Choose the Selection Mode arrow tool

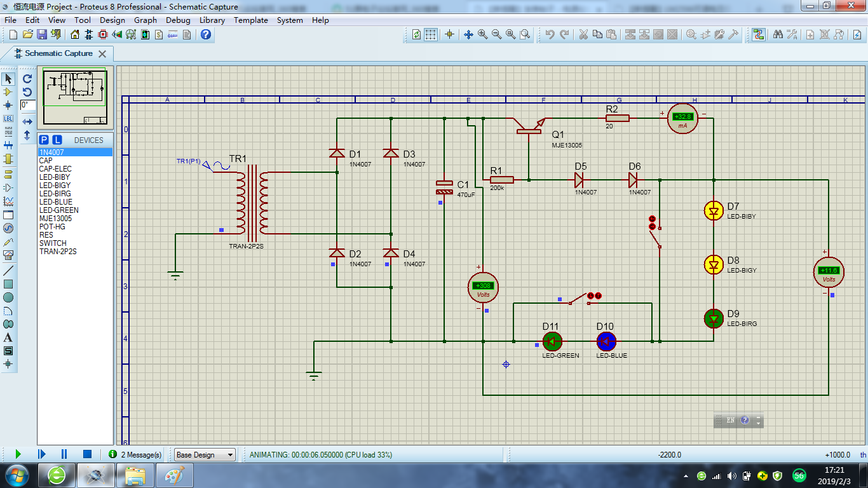[x=8, y=79]
